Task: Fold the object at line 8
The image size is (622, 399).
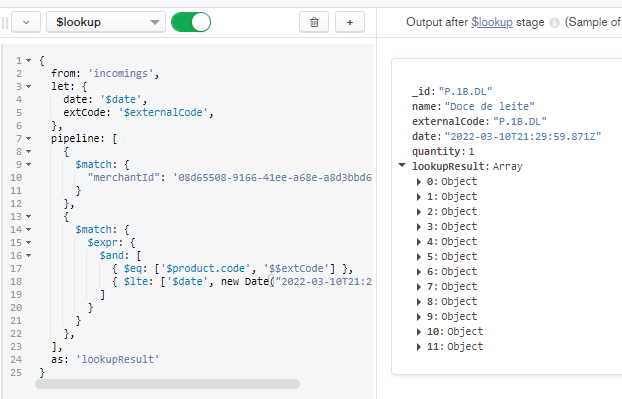Action: click(x=29, y=152)
